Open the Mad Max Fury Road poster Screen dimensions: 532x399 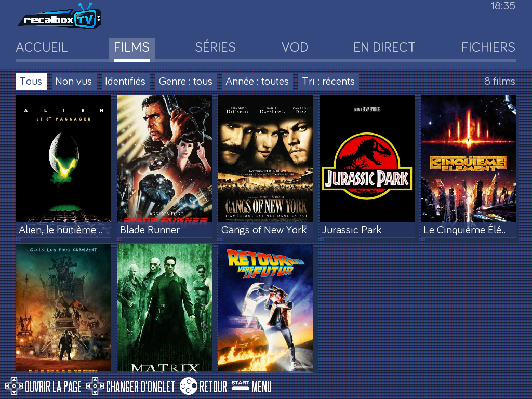coord(63,307)
